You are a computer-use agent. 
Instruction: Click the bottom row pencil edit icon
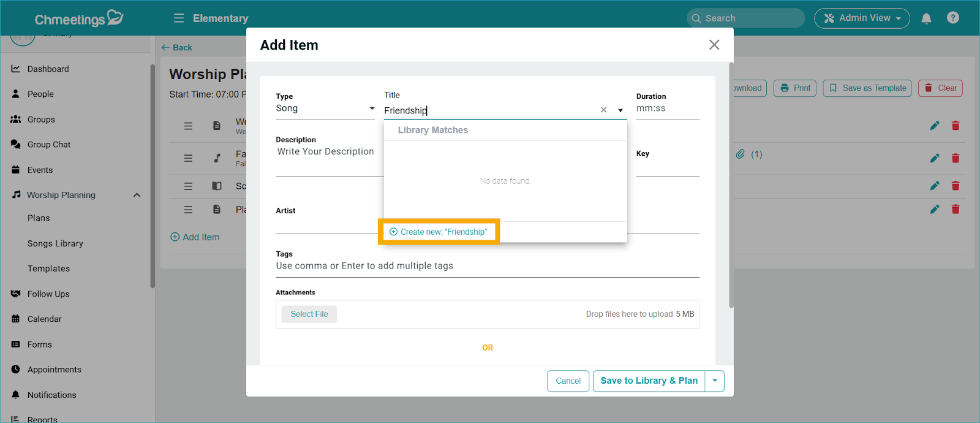934,210
